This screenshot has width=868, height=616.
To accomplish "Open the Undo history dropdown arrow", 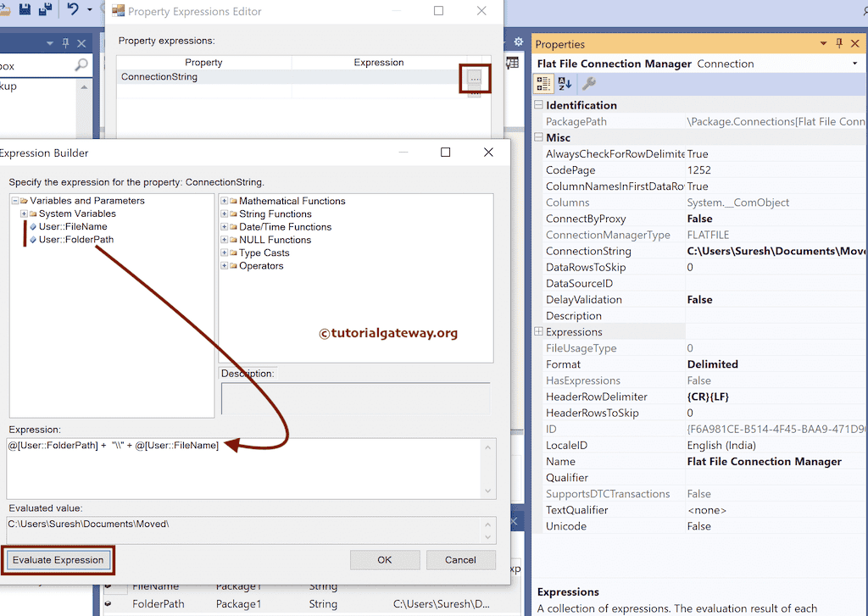I will click(88, 9).
